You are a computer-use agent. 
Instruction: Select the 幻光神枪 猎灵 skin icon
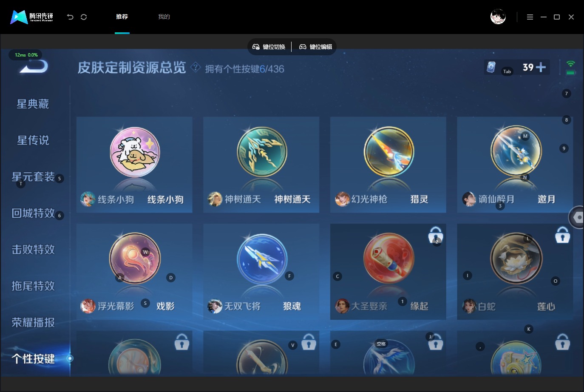388,152
